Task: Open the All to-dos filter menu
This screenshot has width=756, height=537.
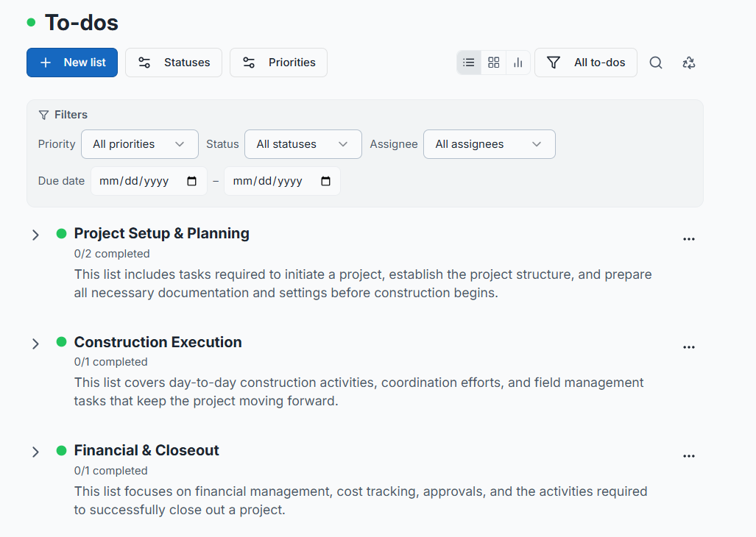Action: click(x=586, y=63)
